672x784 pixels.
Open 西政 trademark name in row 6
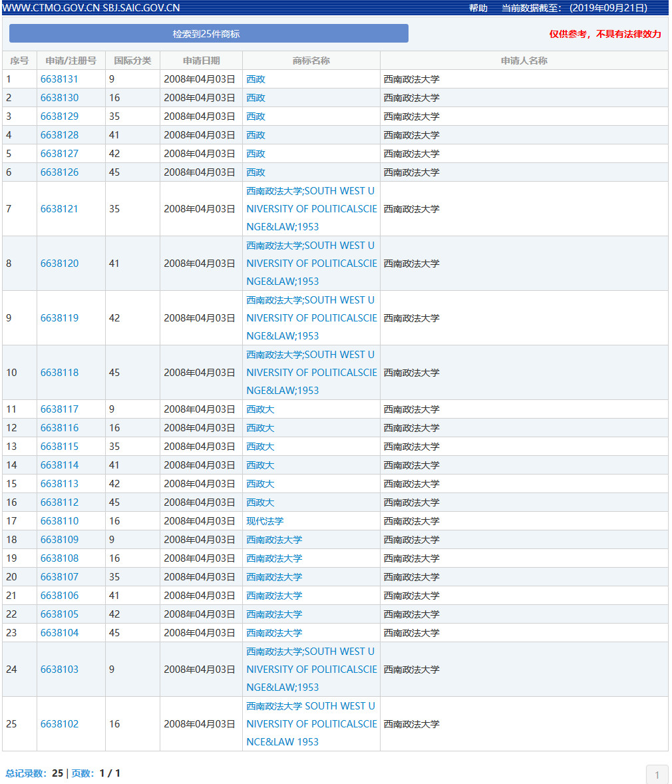tap(255, 172)
